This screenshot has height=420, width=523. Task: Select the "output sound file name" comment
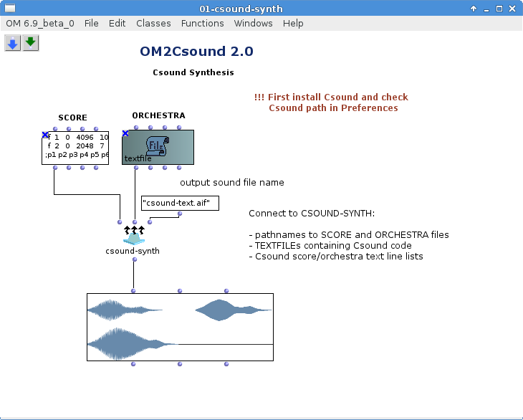pyautogui.click(x=232, y=183)
